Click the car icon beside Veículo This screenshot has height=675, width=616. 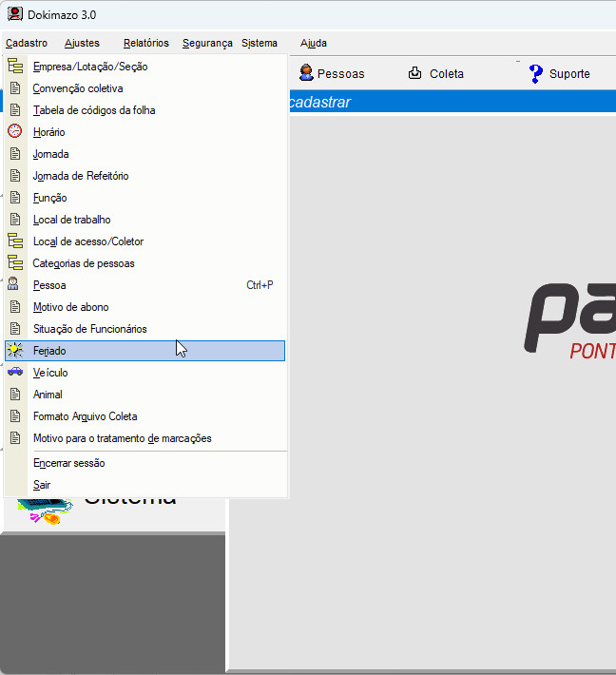pos(15,373)
